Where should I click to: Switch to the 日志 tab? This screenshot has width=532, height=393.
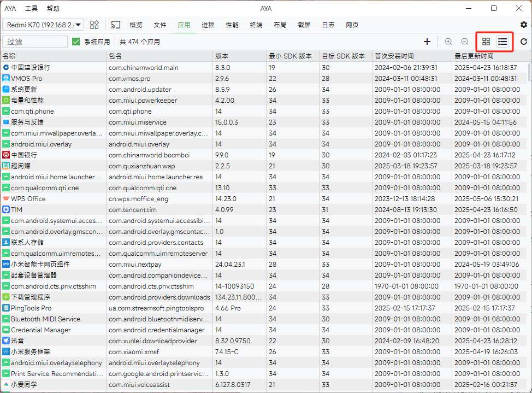[328, 25]
